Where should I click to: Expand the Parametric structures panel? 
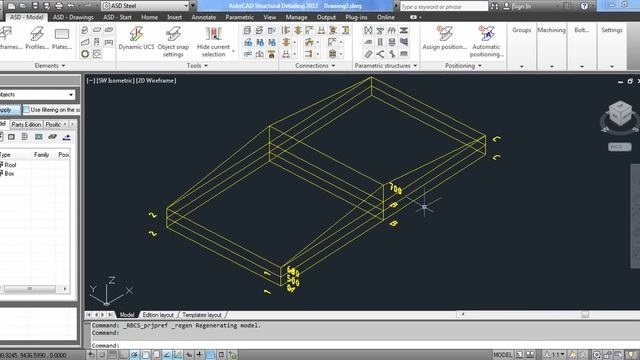tap(386, 66)
